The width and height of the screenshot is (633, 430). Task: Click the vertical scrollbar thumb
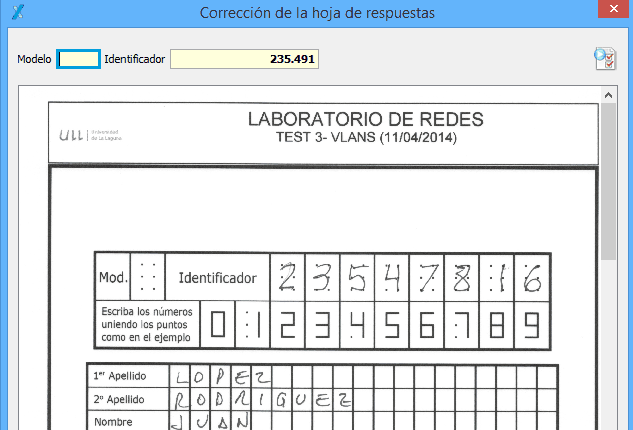coord(608,182)
